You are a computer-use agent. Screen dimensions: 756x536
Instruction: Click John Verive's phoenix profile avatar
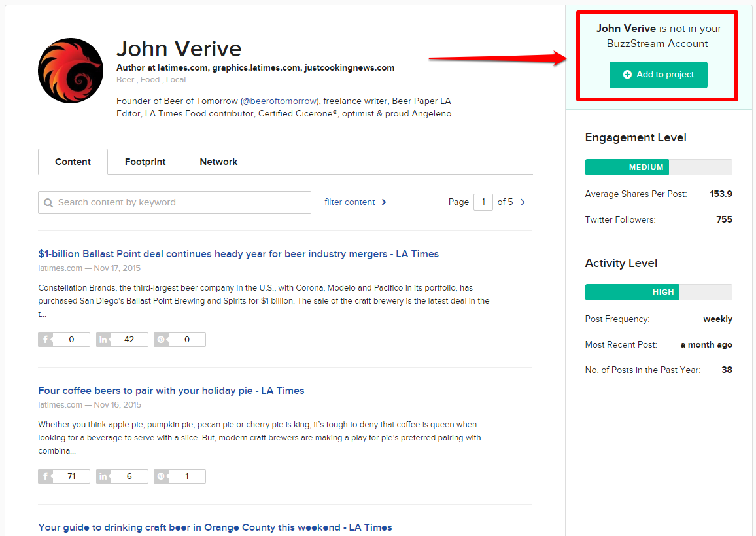70,70
